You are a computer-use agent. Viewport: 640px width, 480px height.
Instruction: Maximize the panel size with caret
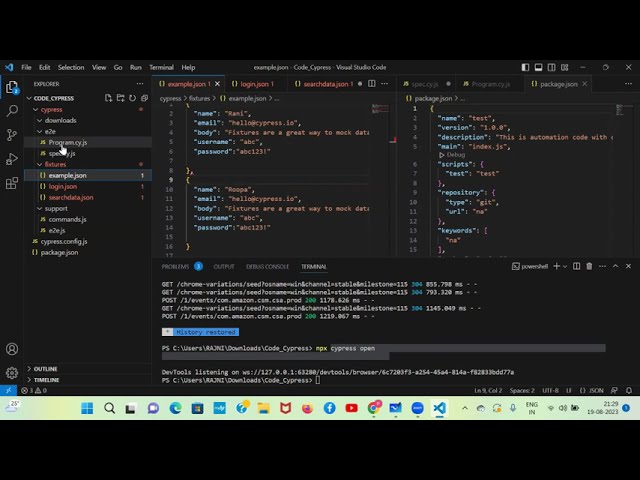(x=616, y=266)
